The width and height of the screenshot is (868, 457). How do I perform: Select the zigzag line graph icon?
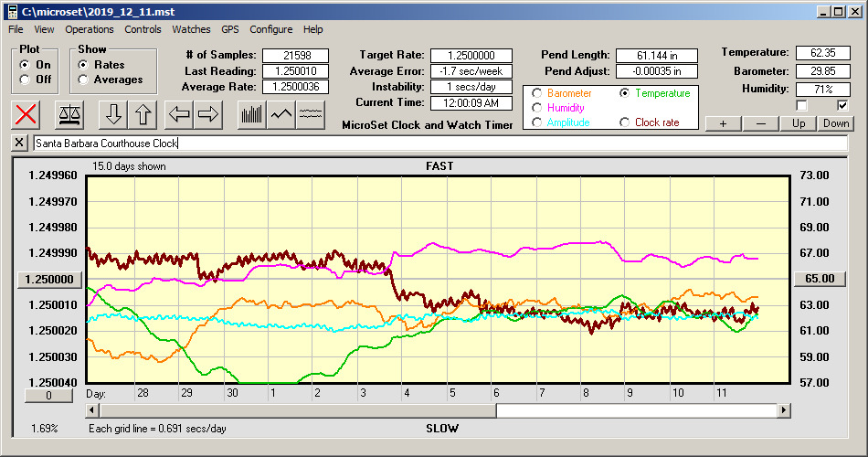(281, 114)
